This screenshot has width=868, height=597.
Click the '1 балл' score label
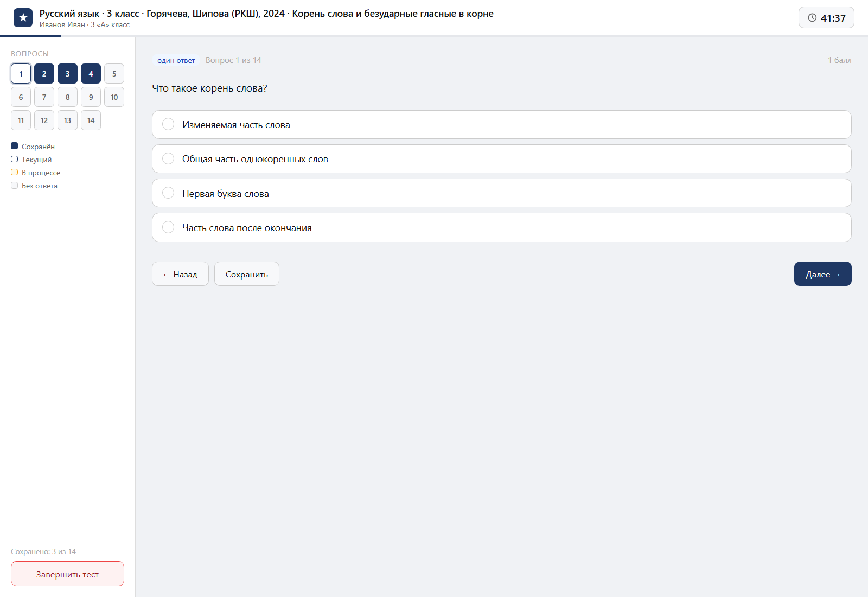pyautogui.click(x=840, y=60)
